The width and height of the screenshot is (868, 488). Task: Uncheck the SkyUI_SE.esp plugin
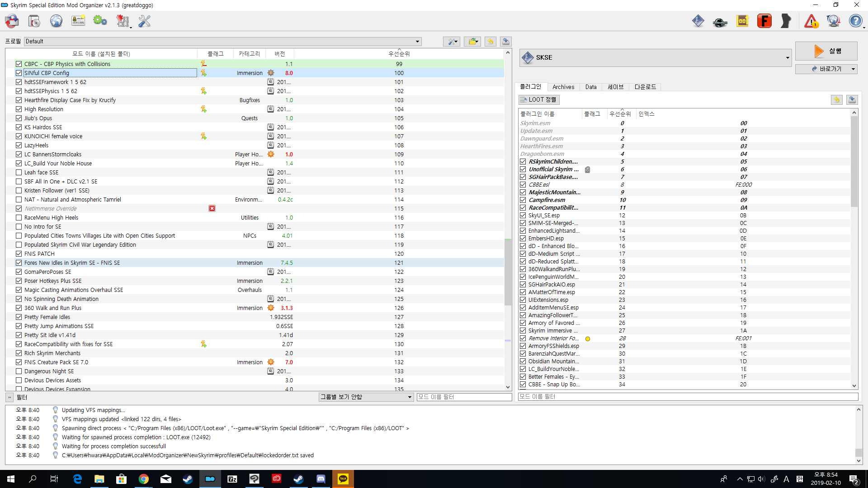click(523, 216)
